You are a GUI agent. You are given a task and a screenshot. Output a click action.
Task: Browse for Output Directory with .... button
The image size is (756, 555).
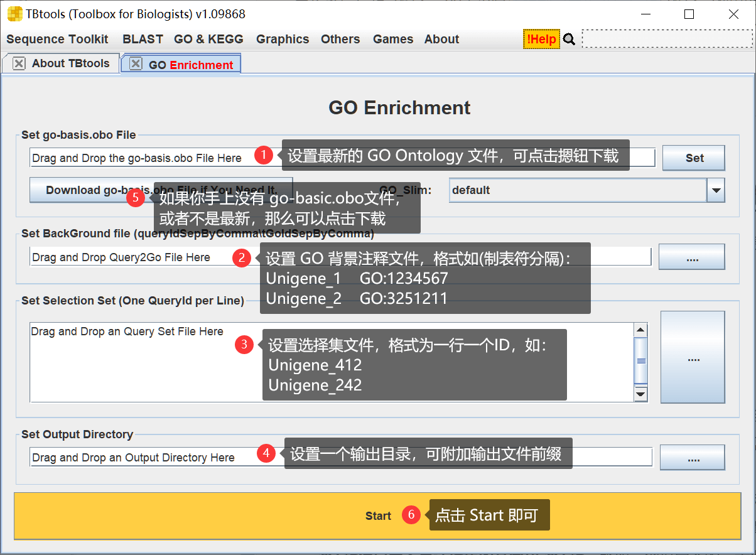point(693,458)
